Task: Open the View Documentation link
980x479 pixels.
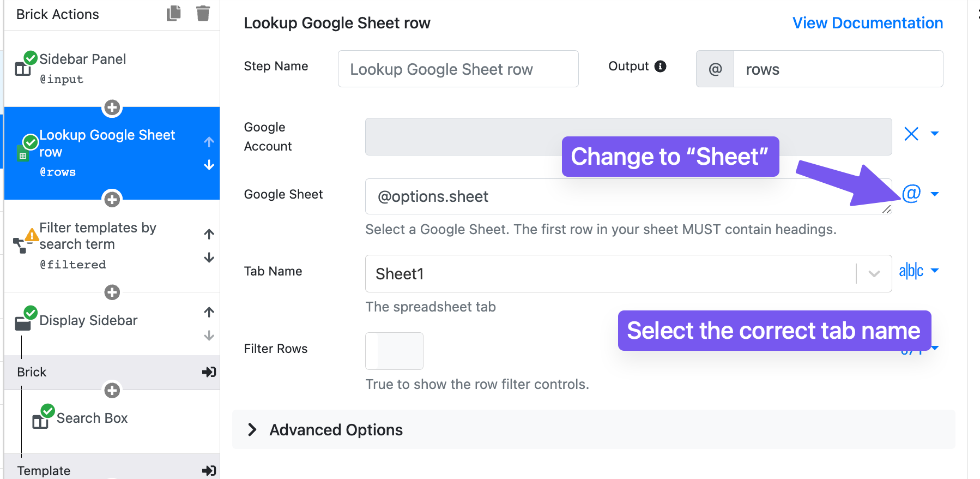Action: 868,23
